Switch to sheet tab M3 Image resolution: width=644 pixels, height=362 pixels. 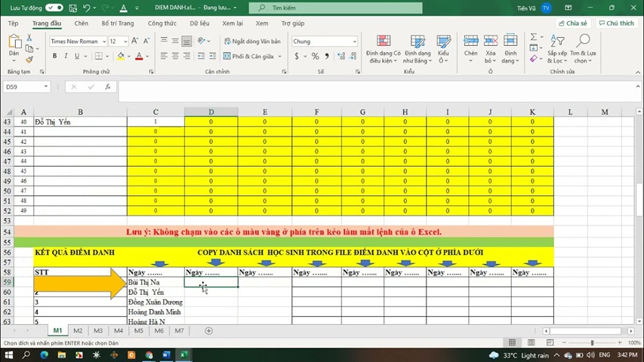click(98, 330)
